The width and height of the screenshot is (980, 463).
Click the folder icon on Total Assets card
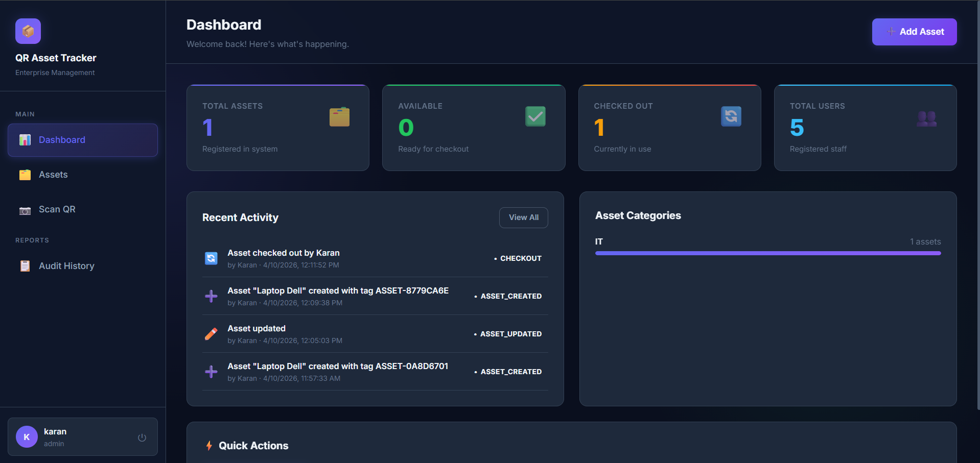click(x=339, y=116)
